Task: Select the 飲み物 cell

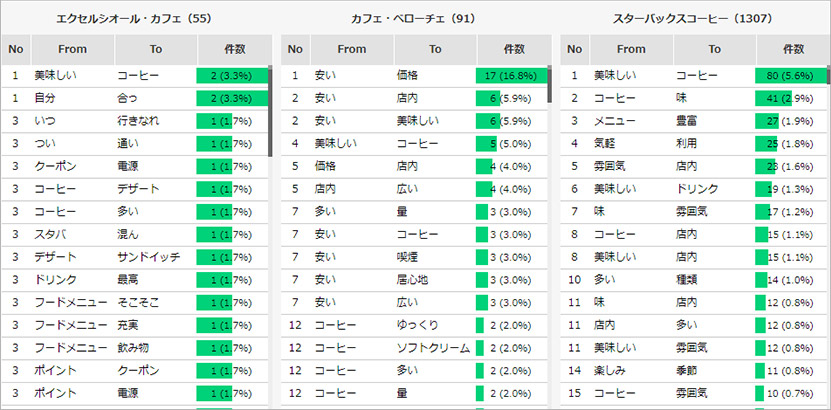Action: point(133,348)
